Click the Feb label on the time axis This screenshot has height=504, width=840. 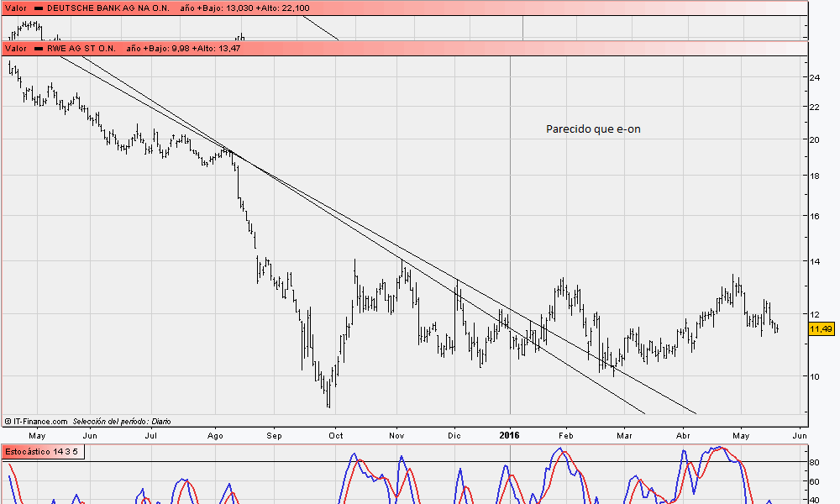(565, 435)
